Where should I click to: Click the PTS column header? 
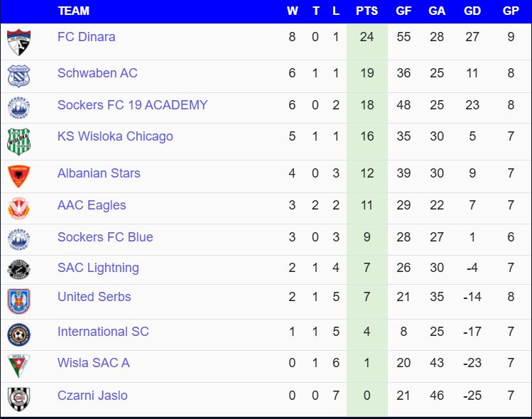click(367, 11)
